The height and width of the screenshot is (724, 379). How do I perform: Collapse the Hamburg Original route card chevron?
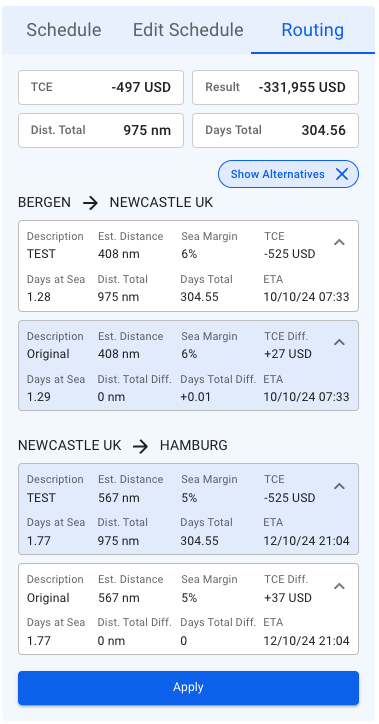click(339, 586)
